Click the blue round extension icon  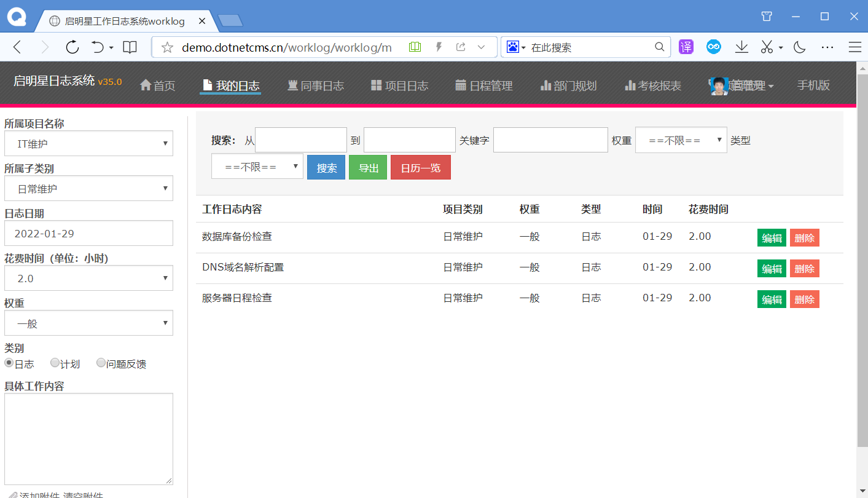(x=713, y=47)
